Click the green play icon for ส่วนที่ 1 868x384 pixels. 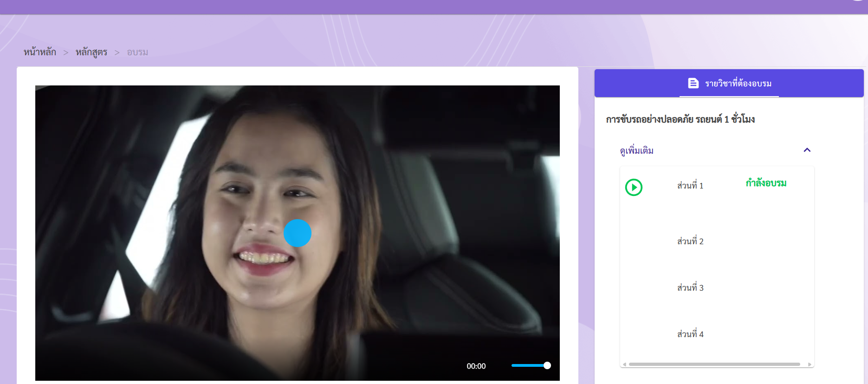(634, 187)
